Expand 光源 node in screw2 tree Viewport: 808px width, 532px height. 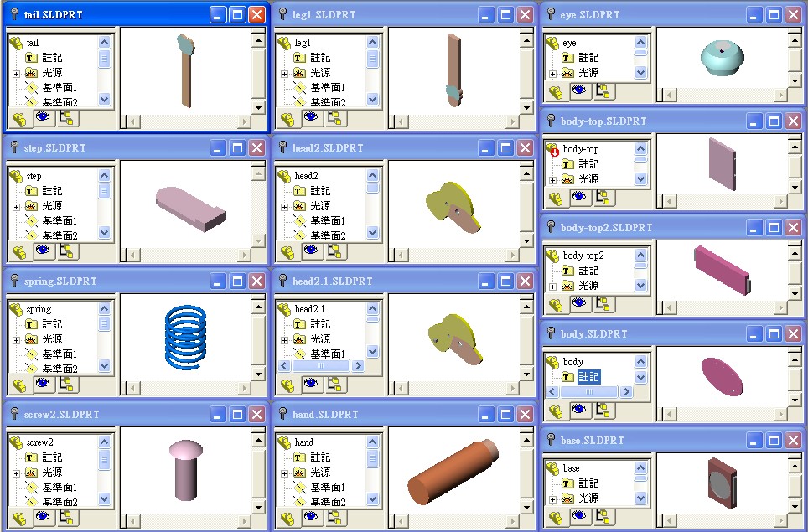(17, 473)
